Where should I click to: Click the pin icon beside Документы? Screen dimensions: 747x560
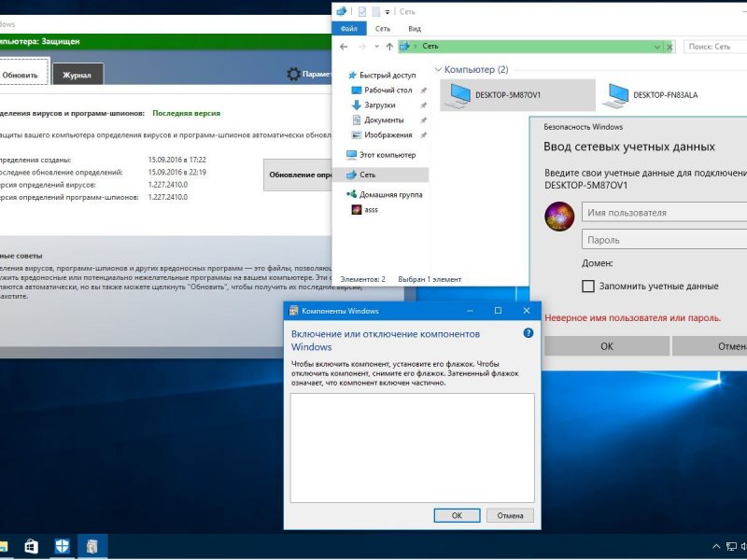423,120
